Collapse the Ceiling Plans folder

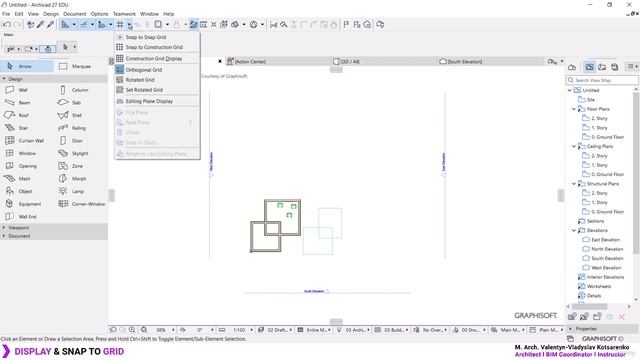point(574,146)
